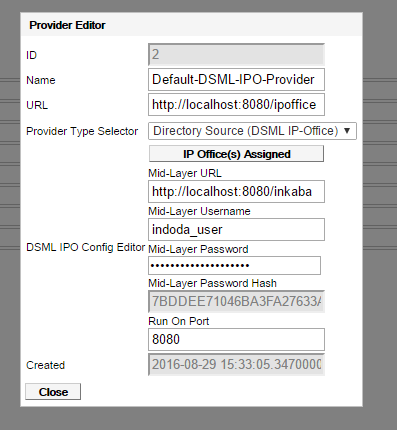Image resolution: width=397 pixels, height=430 pixels.
Task: Close the Provider Editor dialog
Action: point(53,392)
